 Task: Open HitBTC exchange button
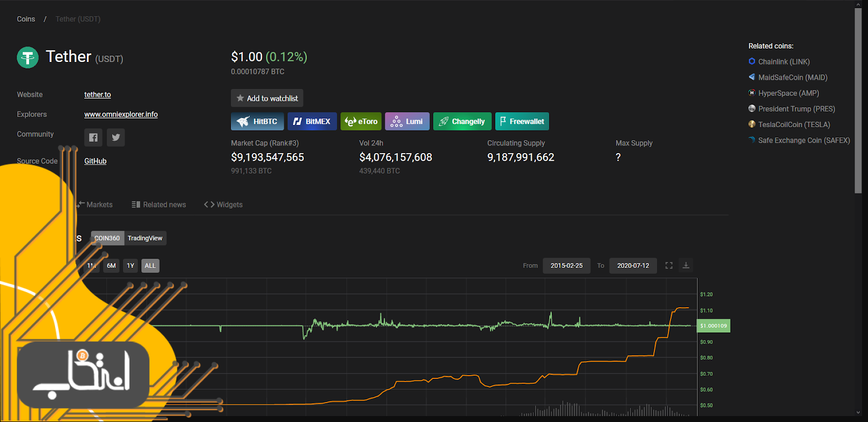coord(257,121)
